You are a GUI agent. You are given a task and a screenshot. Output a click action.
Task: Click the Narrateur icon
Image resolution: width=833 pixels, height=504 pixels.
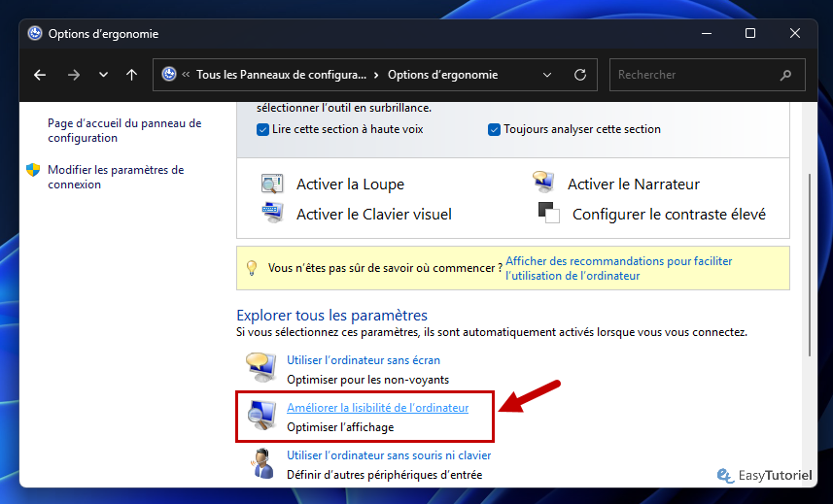click(543, 182)
